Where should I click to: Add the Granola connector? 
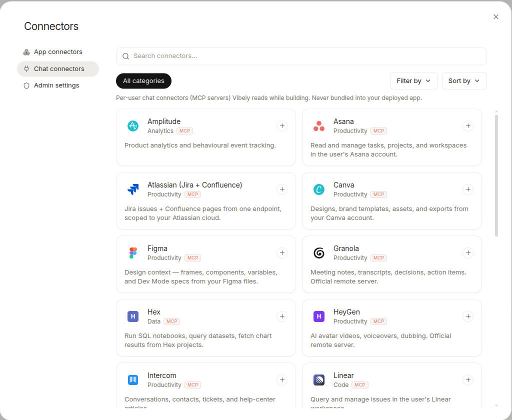[x=468, y=253]
